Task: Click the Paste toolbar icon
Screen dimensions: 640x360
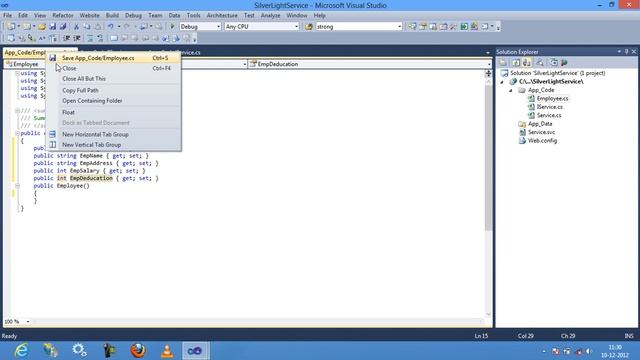Action: 98,27
